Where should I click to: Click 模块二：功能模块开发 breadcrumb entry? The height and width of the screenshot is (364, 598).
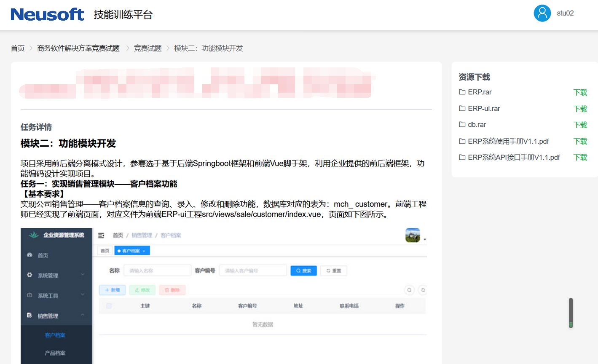(x=208, y=48)
